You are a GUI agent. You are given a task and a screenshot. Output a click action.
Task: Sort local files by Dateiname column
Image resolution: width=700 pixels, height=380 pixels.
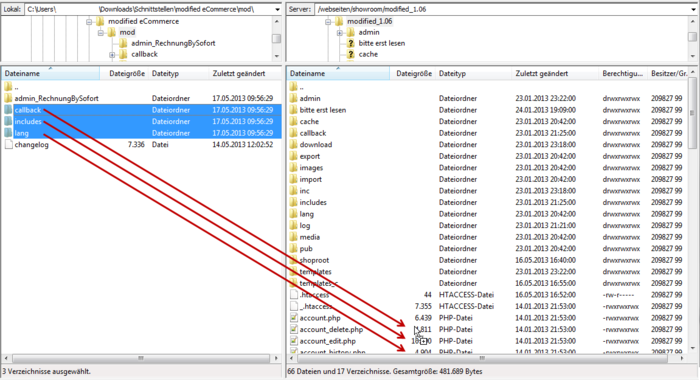click(50, 73)
